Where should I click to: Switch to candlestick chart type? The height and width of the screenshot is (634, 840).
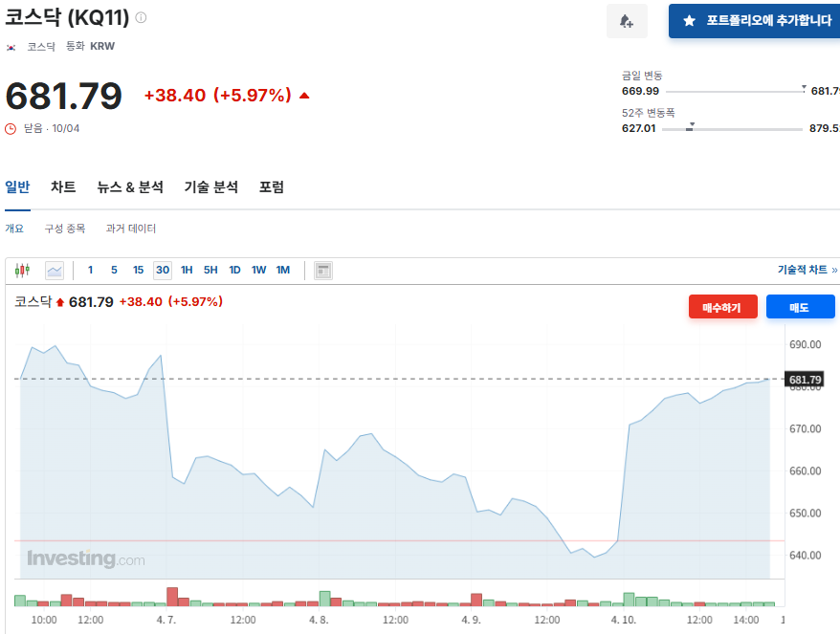23,271
